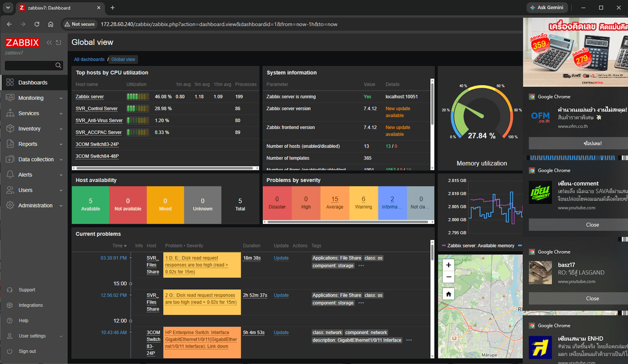Click the red ZABBIX logo
The image size is (628, 364).
(23, 42)
